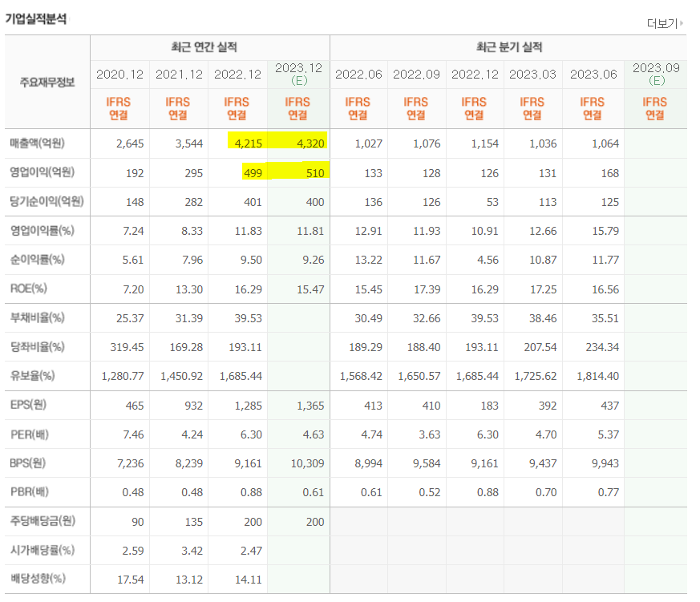Click the 유보율(%) row label
The width and height of the screenshot is (700, 602).
(x=32, y=376)
